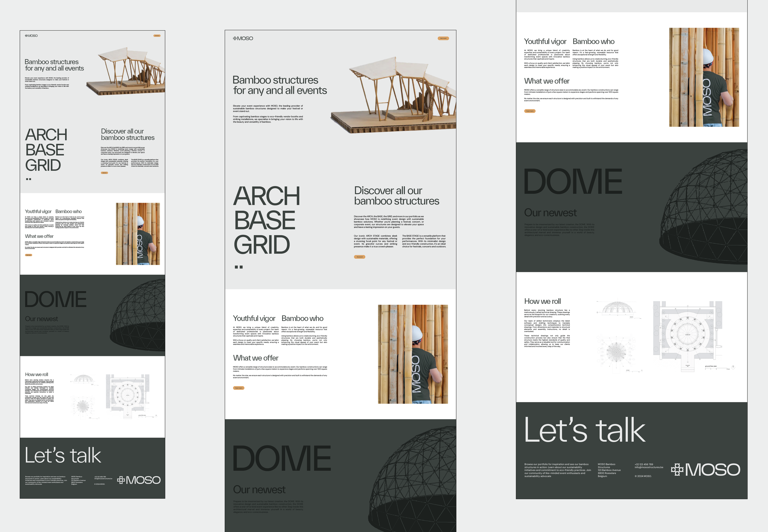Screen dimensions: 768x532
Task: Click info@mosostructures.be email in right mockup footer
Action: pyautogui.click(x=649, y=467)
